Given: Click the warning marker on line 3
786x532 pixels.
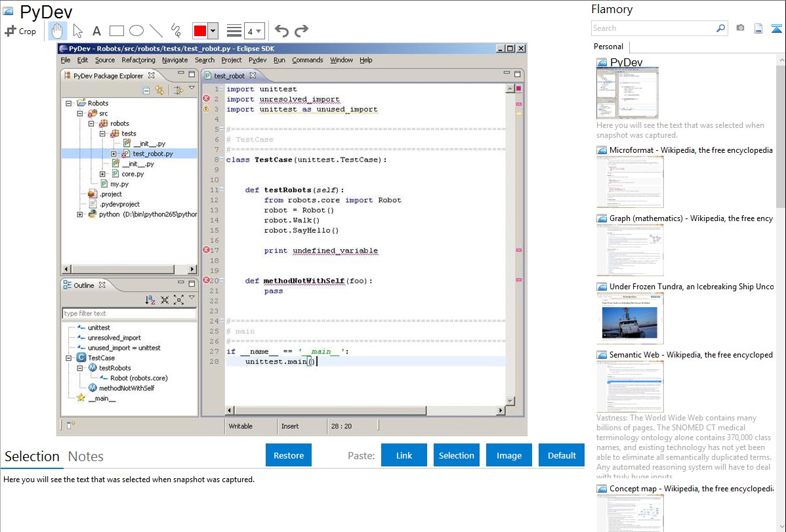Looking at the screenshot, I should [x=206, y=109].
